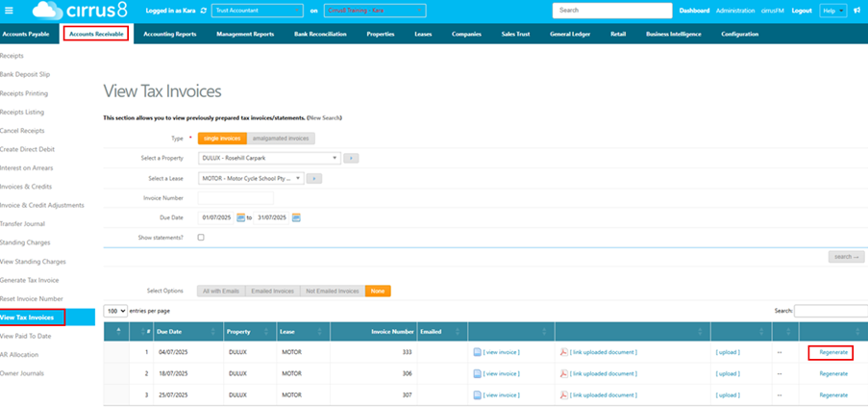
Task: Click Due Date to field 31/07/2025
Action: coord(271,217)
